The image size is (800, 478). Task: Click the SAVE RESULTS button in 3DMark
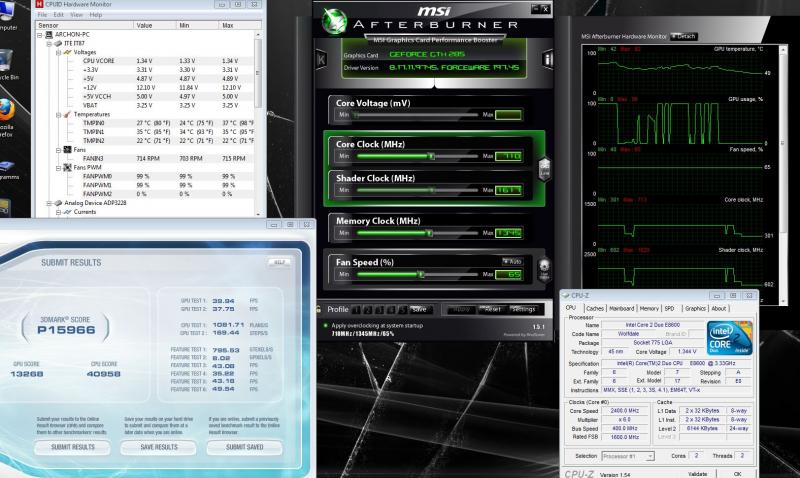pos(159,447)
